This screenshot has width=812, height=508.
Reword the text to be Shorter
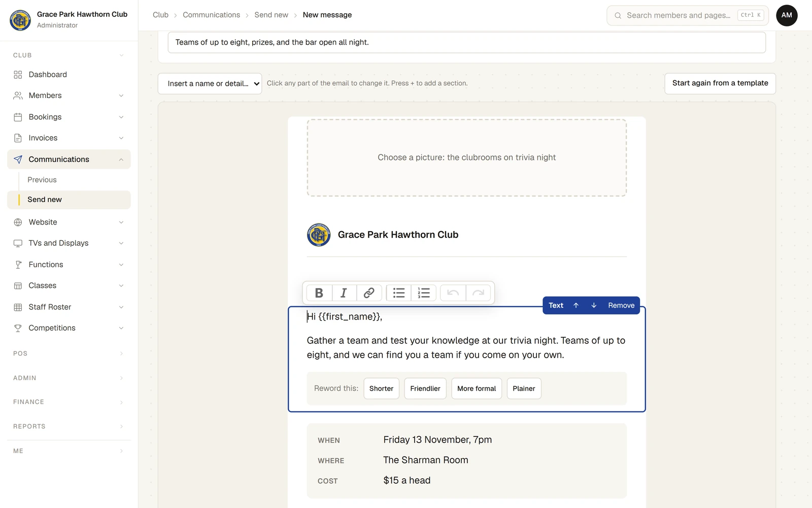point(381,389)
